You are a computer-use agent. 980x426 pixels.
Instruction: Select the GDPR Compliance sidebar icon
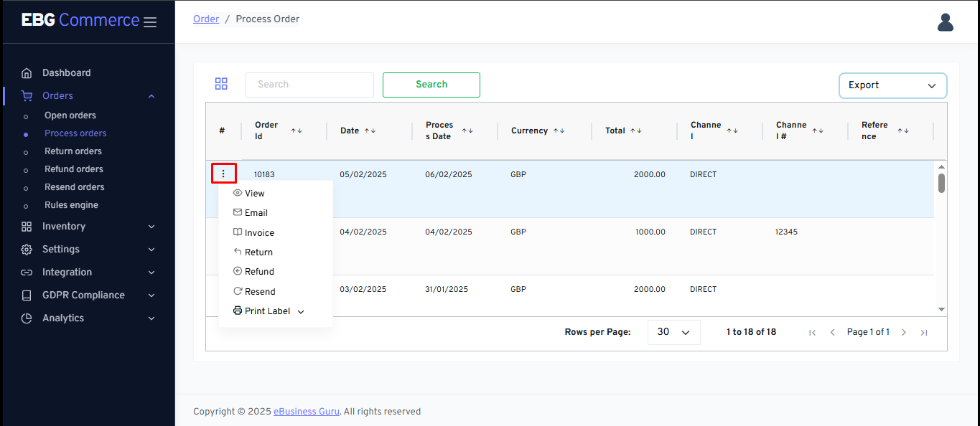point(26,295)
